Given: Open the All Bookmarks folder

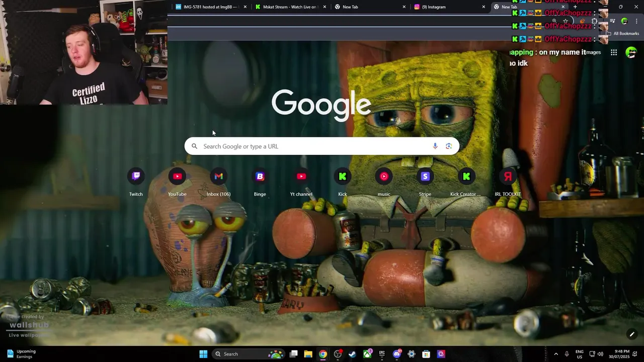Looking at the screenshot, I should pos(622,34).
